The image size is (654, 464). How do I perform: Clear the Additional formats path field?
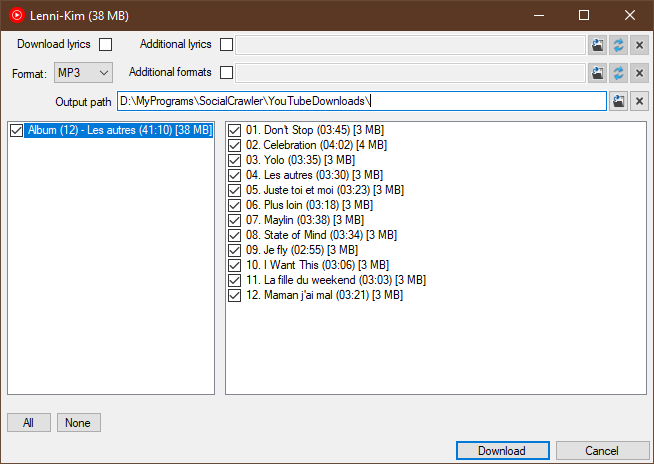pos(639,73)
